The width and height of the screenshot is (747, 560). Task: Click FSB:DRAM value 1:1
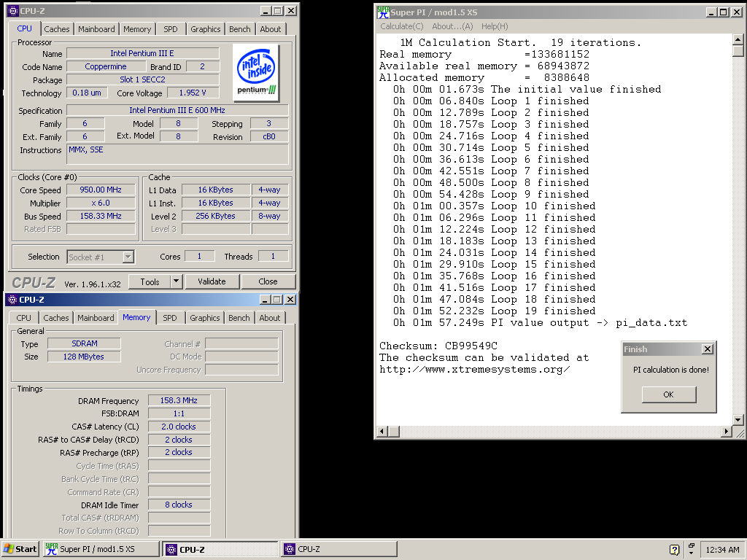tap(179, 413)
